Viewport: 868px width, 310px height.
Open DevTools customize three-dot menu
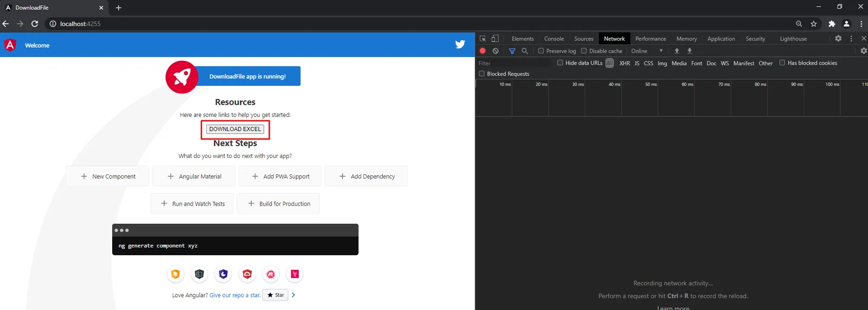[851, 39]
